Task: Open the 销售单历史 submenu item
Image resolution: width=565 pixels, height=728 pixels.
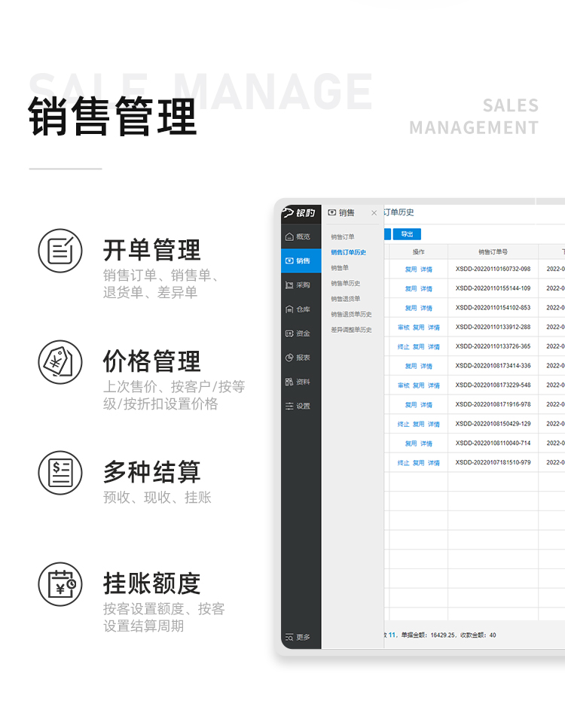Action: pos(346,283)
